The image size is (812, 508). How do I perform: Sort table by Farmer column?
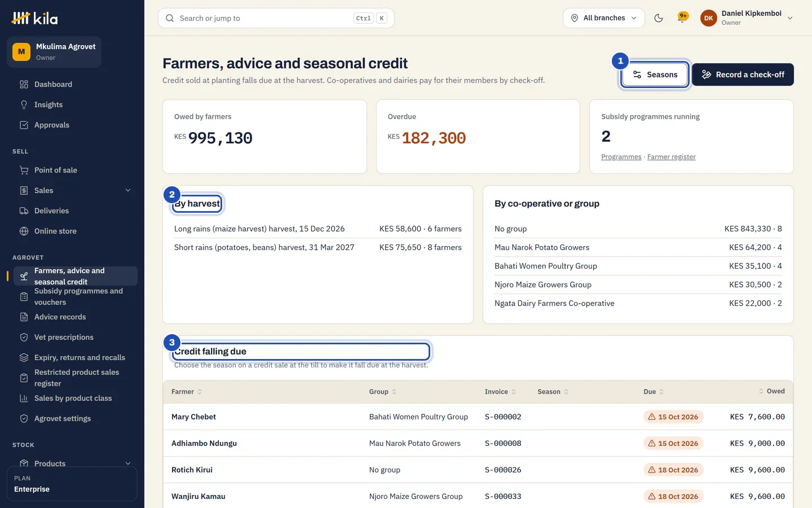(187, 392)
